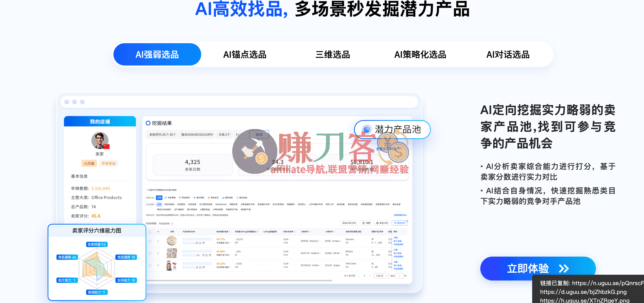Switch to AI策略化选品 tab

coord(420,54)
